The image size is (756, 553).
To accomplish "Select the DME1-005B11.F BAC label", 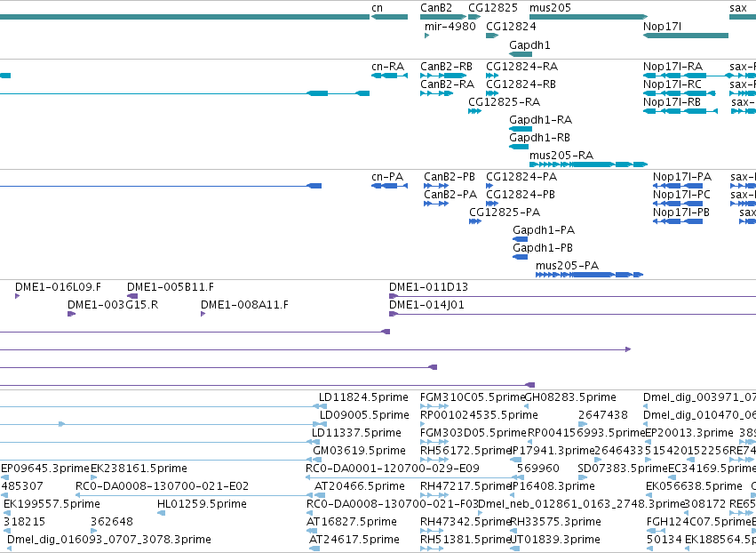I will tap(171, 287).
